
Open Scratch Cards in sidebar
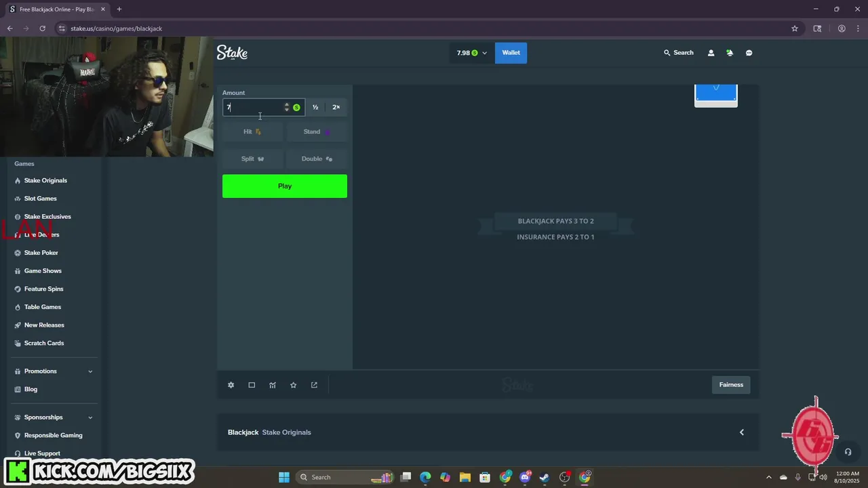pos(44,343)
